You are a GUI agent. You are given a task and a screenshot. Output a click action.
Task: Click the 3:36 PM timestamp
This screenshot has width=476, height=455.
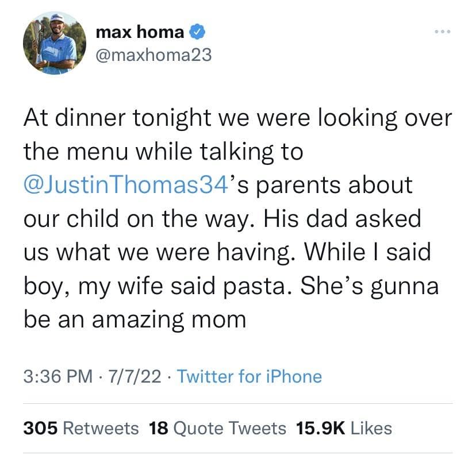pyautogui.click(x=57, y=377)
